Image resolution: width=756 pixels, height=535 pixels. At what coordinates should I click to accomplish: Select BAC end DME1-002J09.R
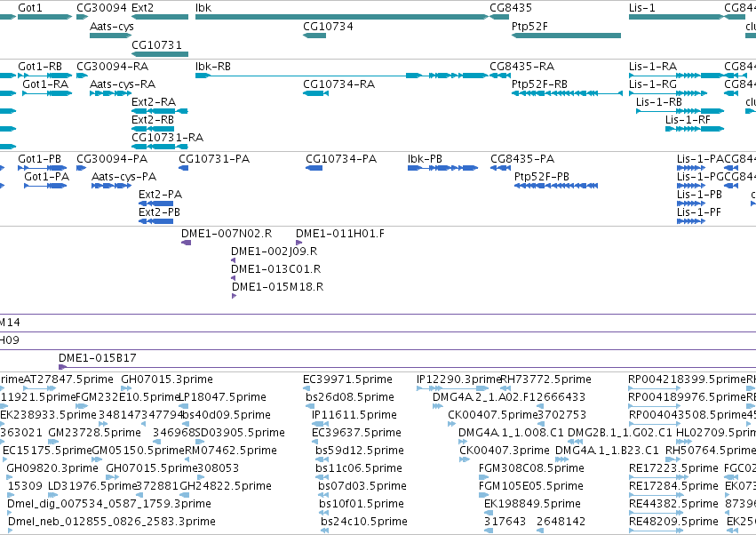coord(234,260)
